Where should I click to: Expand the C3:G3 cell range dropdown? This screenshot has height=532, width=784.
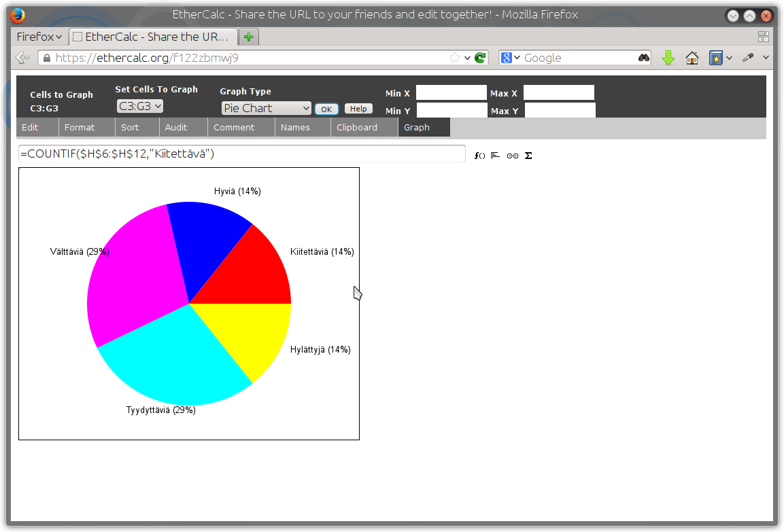[140, 106]
